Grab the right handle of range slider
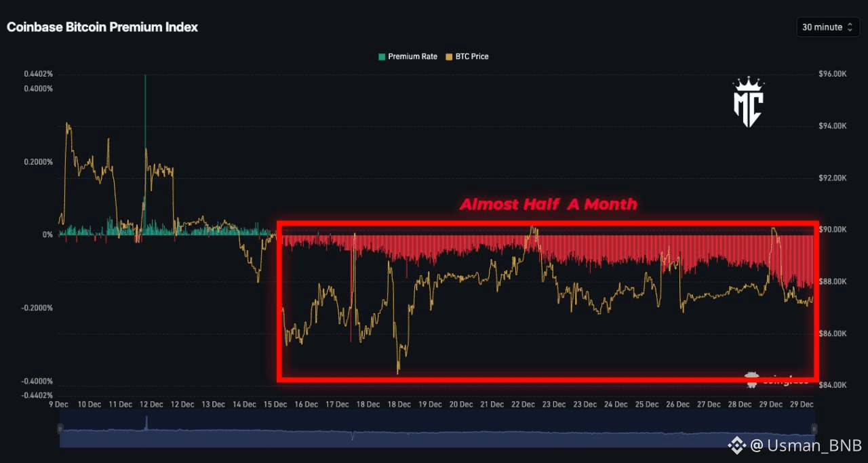The height and width of the screenshot is (463, 868). click(x=814, y=428)
